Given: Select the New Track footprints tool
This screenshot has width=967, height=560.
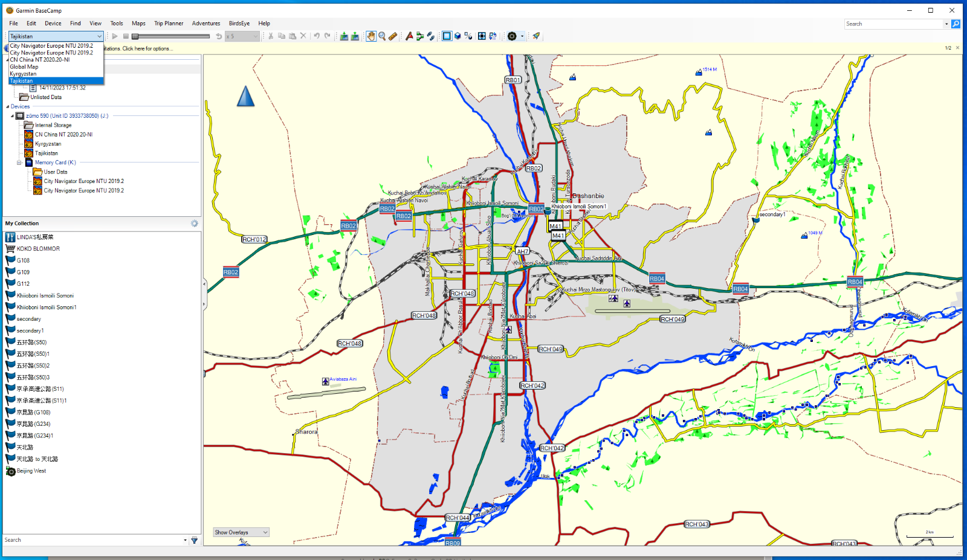Looking at the screenshot, I should click(431, 36).
